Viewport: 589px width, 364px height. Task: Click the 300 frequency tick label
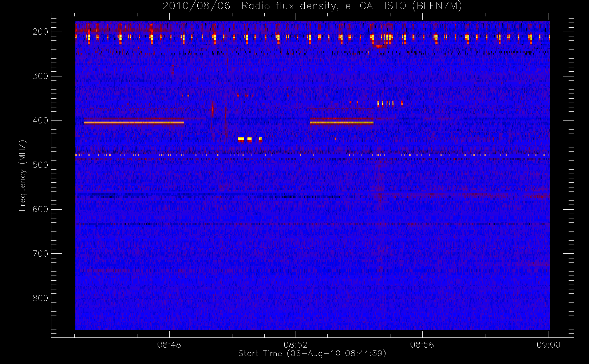[x=40, y=76]
